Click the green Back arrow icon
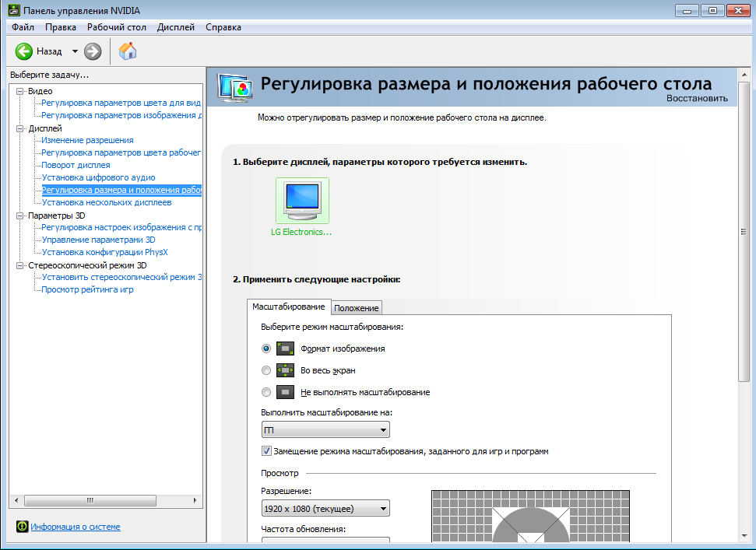The width and height of the screenshot is (756, 550). 24,51
